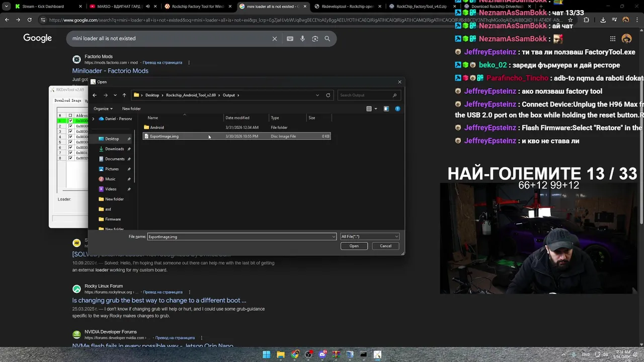Toggle row 3 checkbox in RKDevTool
The height and width of the screenshot is (362, 644).
[70, 132]
